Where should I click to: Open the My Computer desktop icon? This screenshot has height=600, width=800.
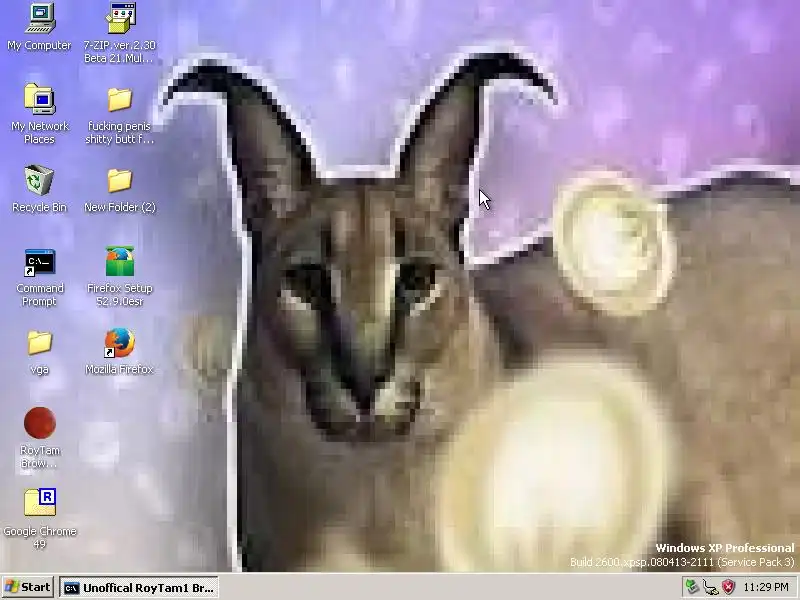(39, 18)
